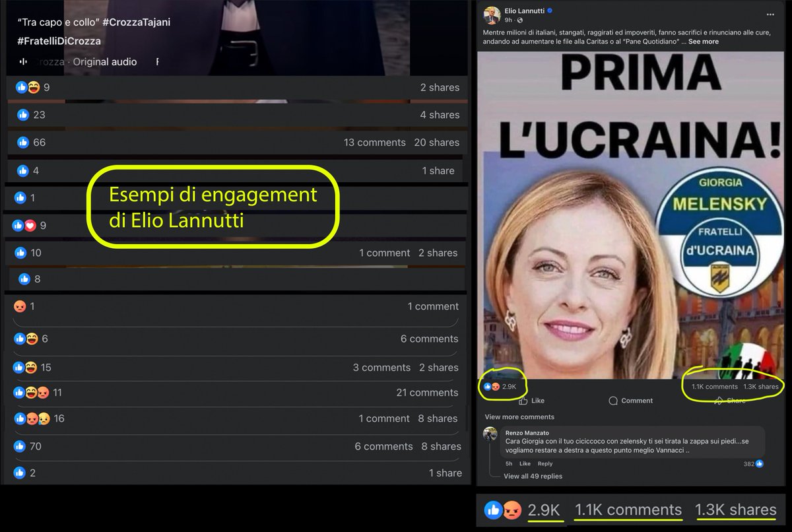Open 1 share in the bottom row with count 2
The width and height of the screenshot is (792, 532).
click(445, 473)
